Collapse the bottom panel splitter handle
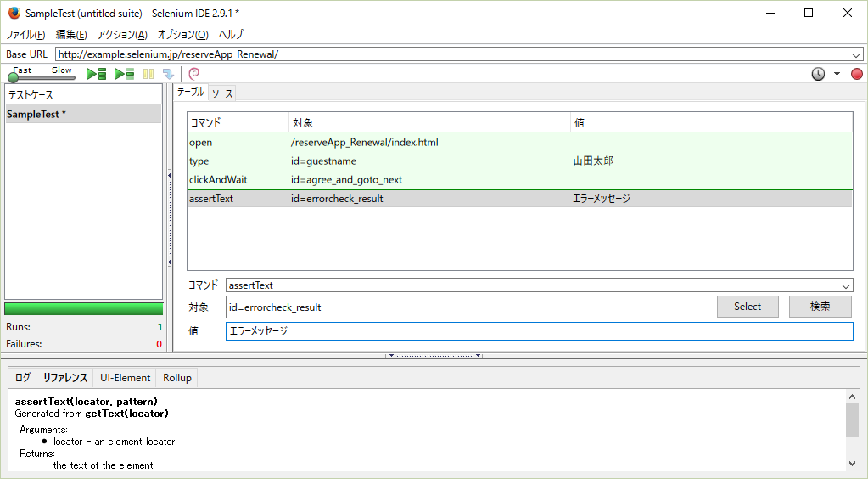This screenshot has width=868, height=479. pos(434,355)
